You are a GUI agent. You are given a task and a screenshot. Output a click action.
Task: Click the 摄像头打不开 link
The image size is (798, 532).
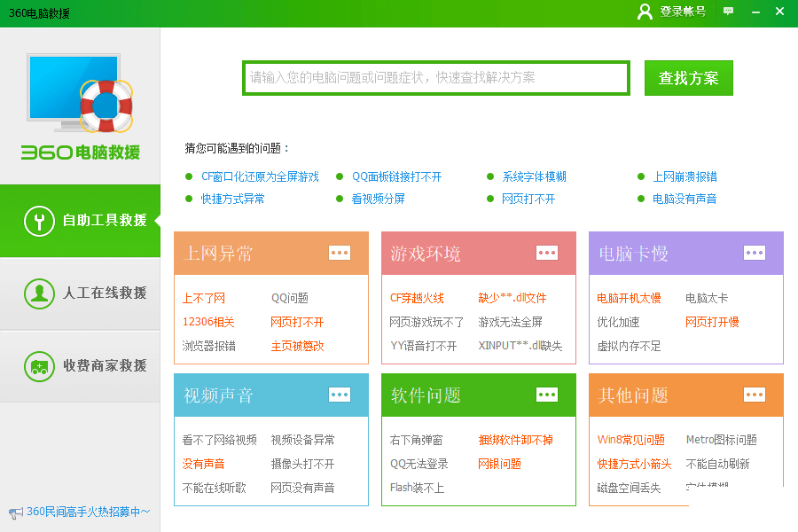click(303, 464)
